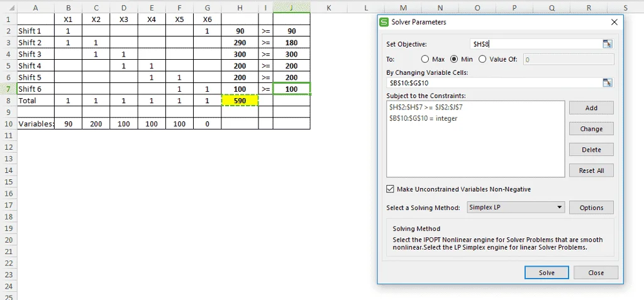Click the Solve button

click(547, 272)
